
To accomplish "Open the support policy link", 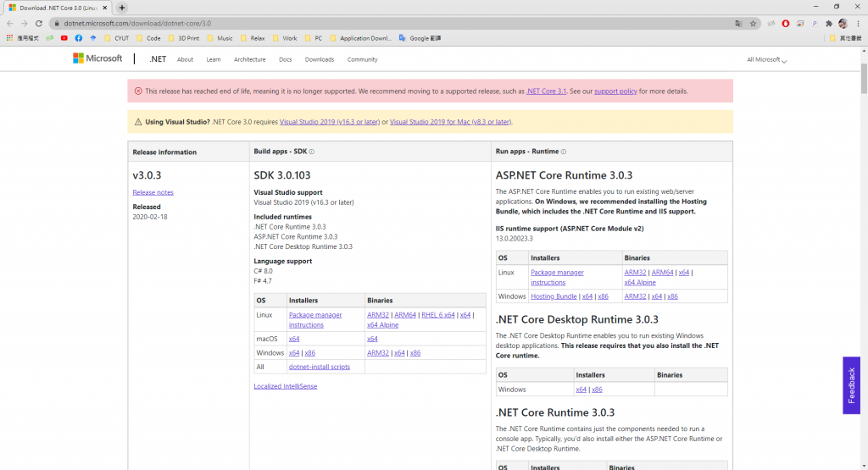I will [x=615, y=91].
